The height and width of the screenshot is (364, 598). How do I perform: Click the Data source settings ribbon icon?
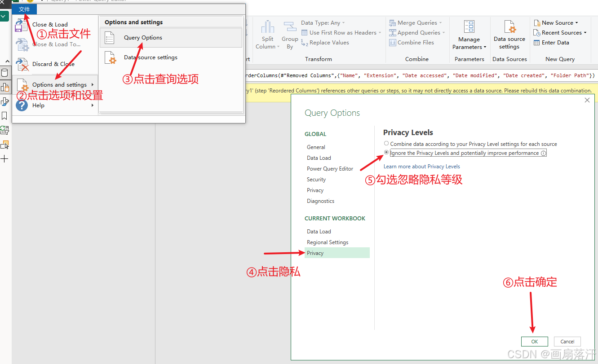[x=509, y=27]
